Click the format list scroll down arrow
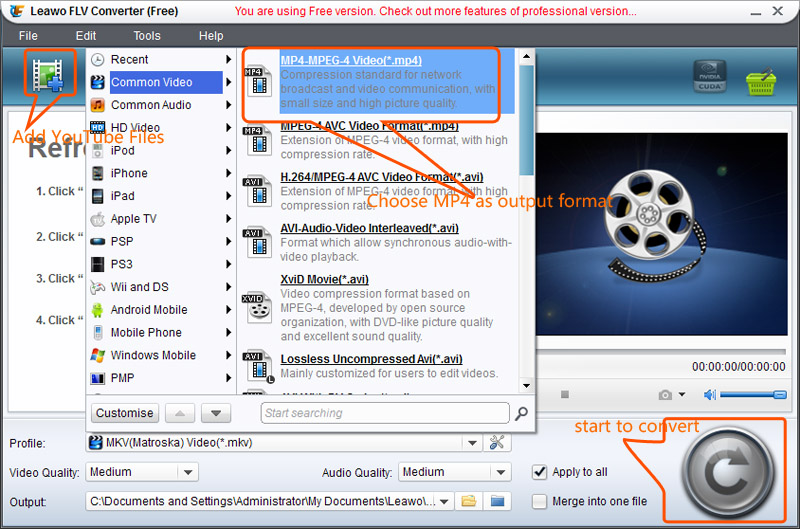Viewport: 800px width, 529px height. point(527,386)
